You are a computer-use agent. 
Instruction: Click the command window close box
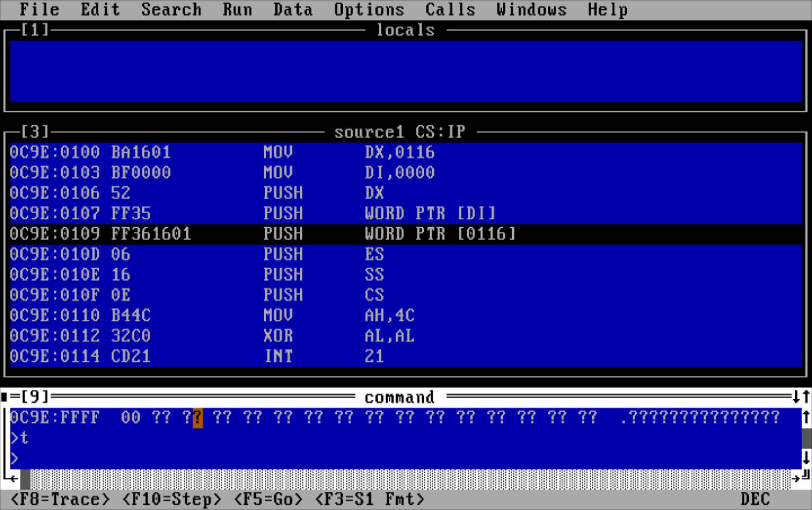4,397
